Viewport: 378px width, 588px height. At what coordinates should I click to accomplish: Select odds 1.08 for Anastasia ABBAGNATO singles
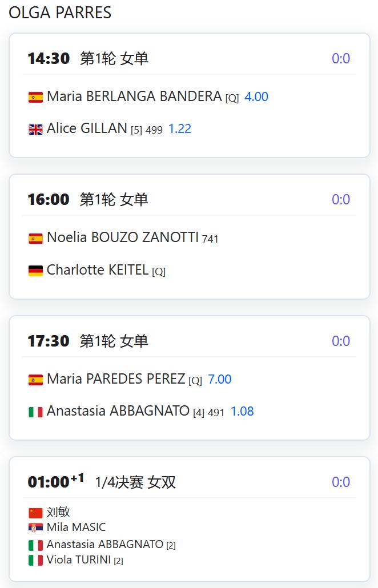(242, 412)
